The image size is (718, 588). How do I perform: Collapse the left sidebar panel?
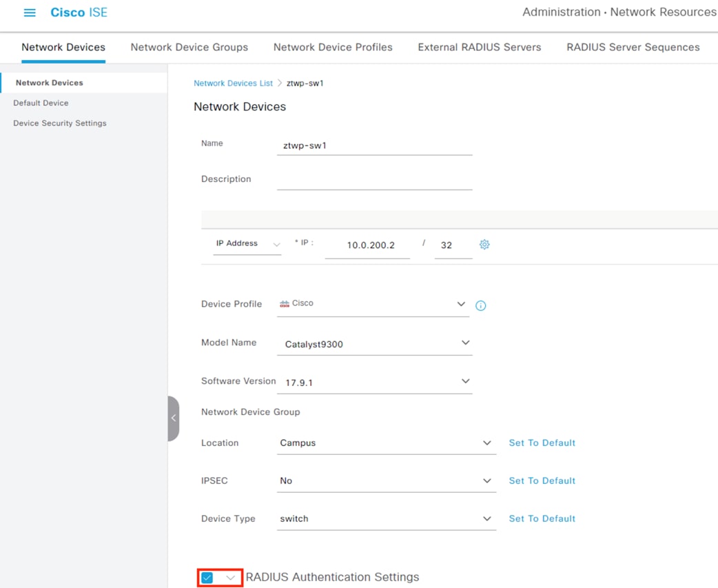pos(174,418)
